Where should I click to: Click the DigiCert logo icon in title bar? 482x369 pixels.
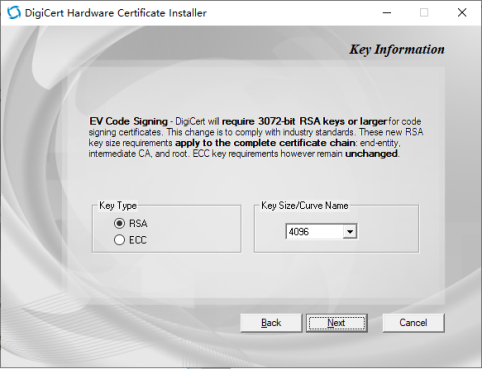14,13
